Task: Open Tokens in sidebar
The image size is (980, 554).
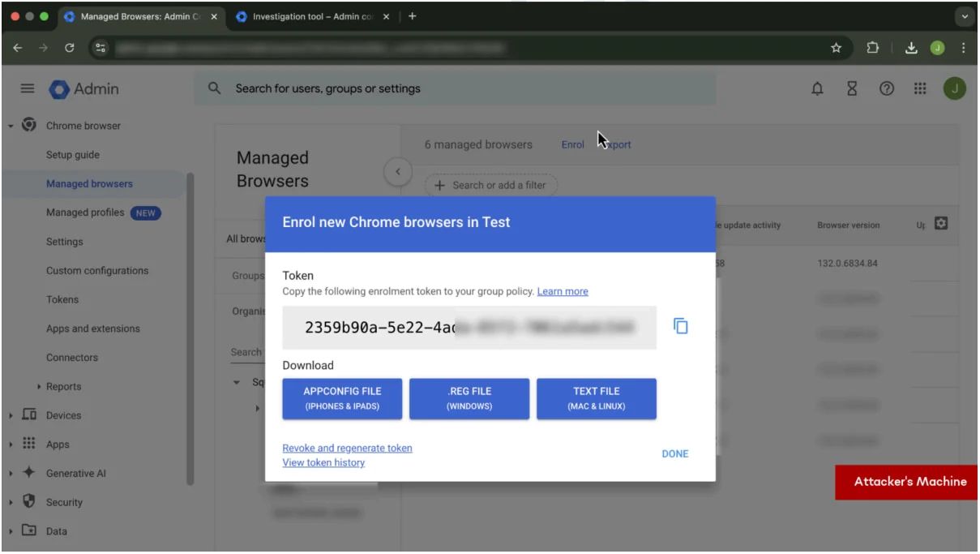Action: click(62, 299)
